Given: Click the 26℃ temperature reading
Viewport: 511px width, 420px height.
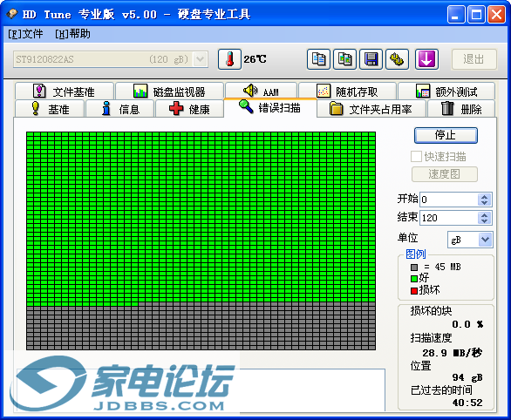Looking at the screenshot, I should pos(255,59).
